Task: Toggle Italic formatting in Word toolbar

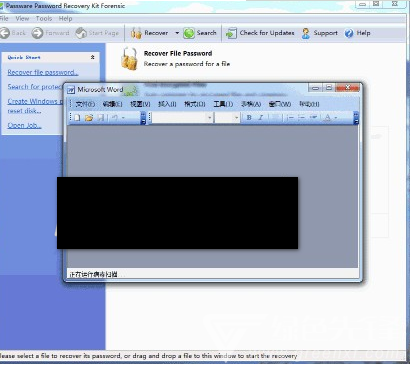Action: click(261, 117)
